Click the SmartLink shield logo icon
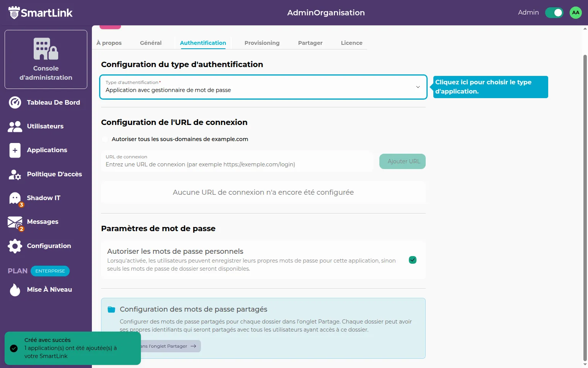 (x=14, y=13)
